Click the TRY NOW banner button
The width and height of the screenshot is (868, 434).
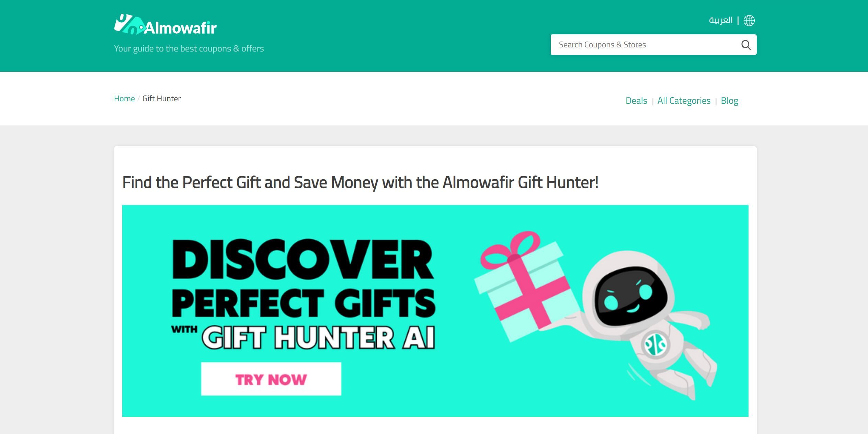point(271,379)
